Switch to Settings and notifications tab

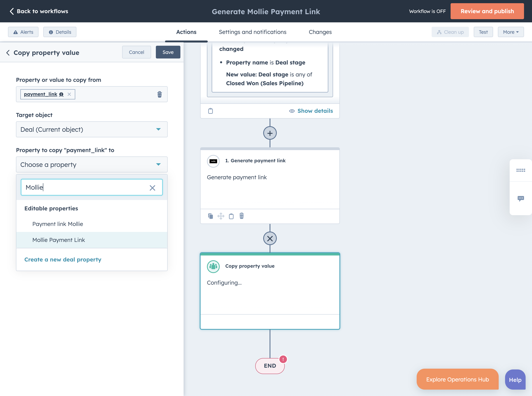253,32
